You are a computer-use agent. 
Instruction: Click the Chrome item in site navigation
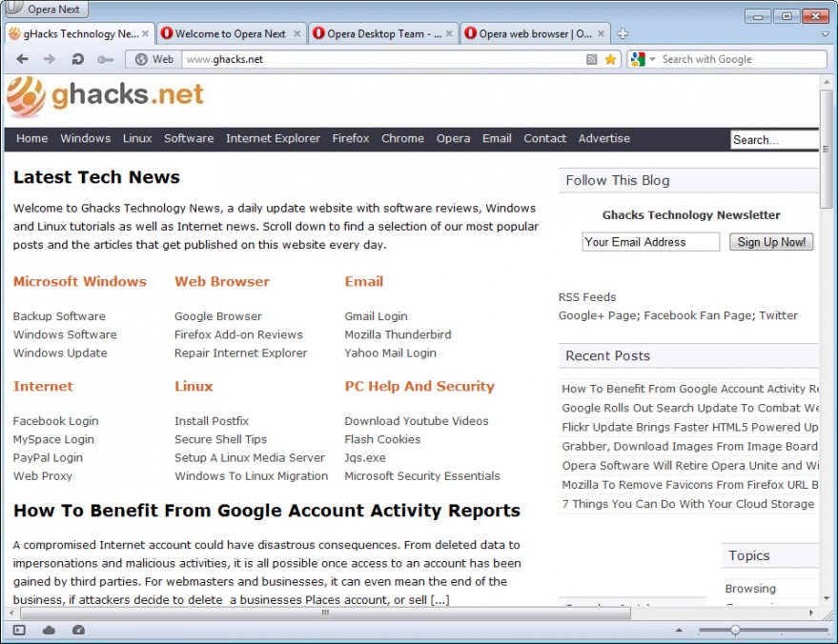[402, 138]
